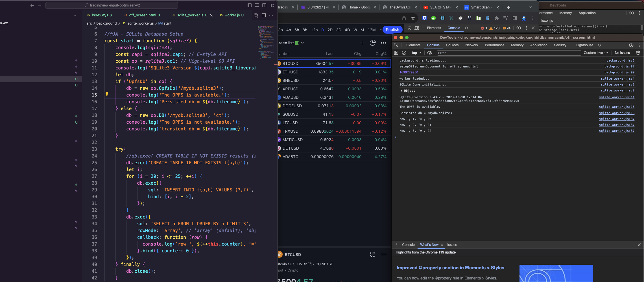Open Chrome profile avatar icon
644x282 pixels.
[x=524, y=18]
